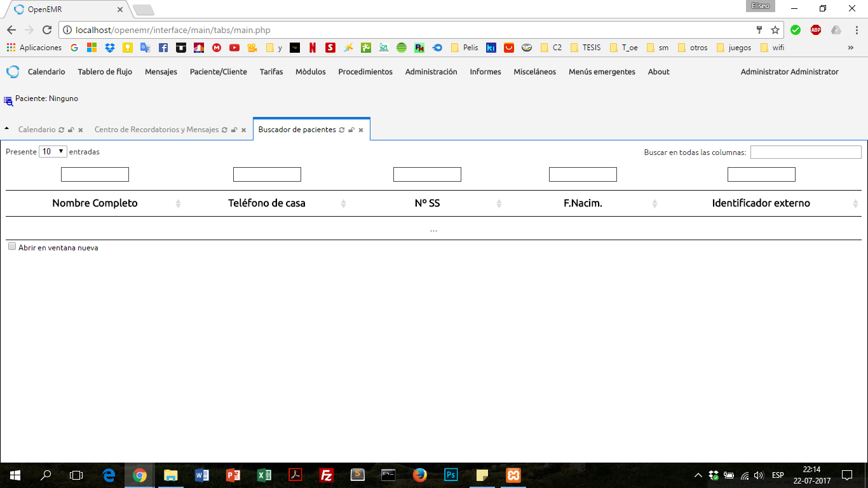Viewport: 868px width, 488px height.
Task: Click Buscar en todas las columnas field
Action: pyautogui.click(x=806, y=152)
